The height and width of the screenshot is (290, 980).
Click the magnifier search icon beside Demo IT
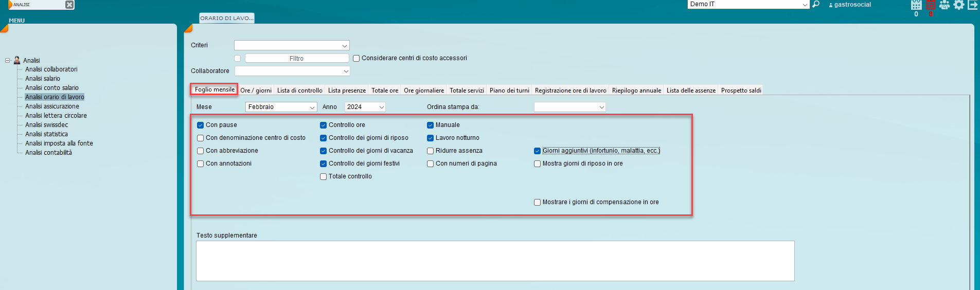click(x=816, y=5)
